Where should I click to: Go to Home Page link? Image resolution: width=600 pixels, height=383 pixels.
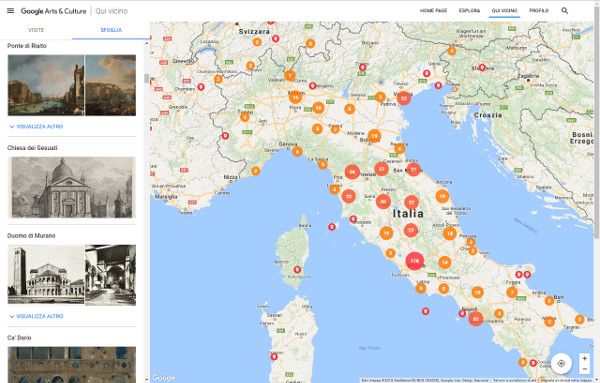click(434, 11)
